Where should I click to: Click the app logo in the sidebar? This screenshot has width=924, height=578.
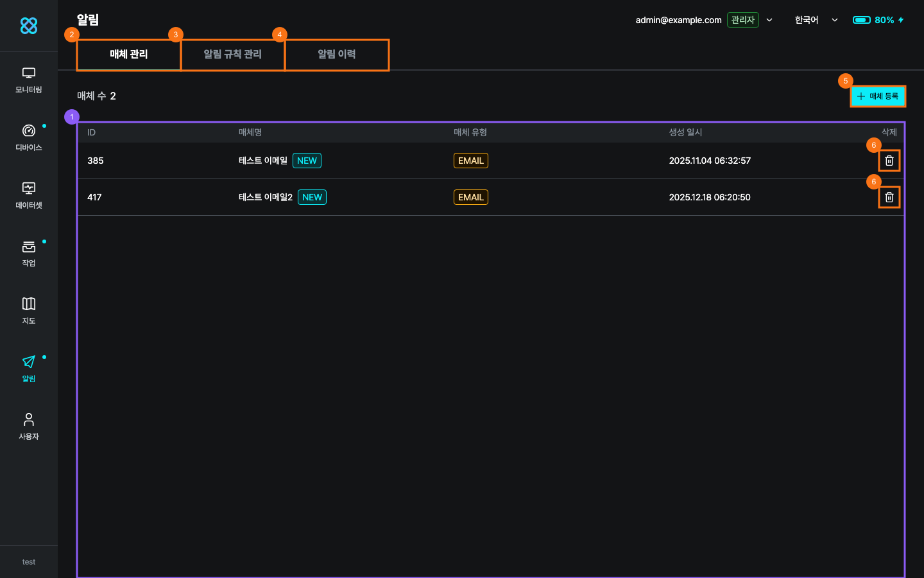[x=29, y=26]
